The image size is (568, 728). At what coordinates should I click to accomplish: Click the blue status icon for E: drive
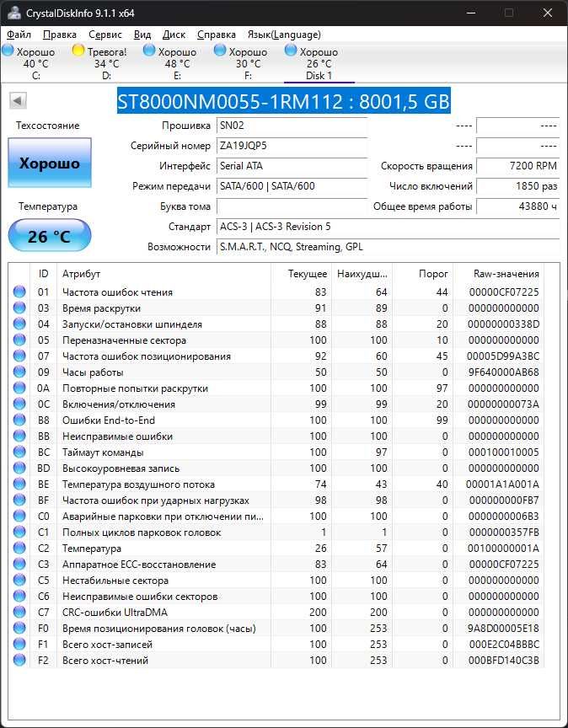pos(149,51)
